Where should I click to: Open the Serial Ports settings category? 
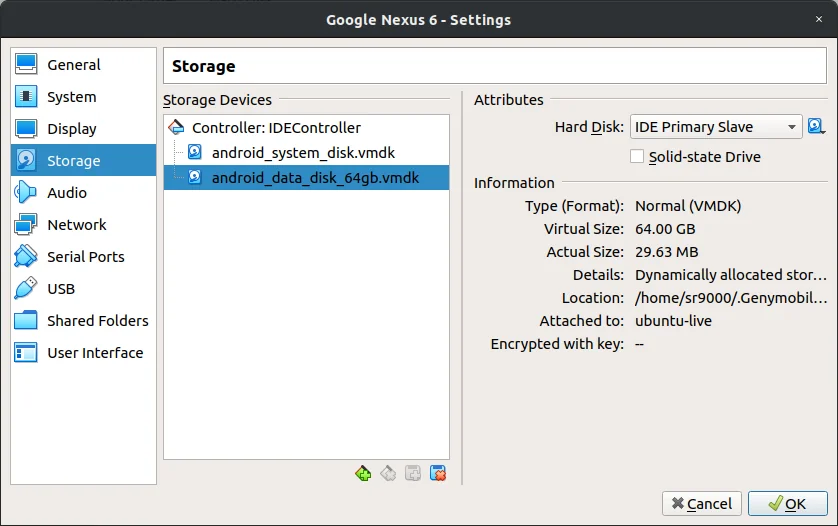click(x=83, y=257)
